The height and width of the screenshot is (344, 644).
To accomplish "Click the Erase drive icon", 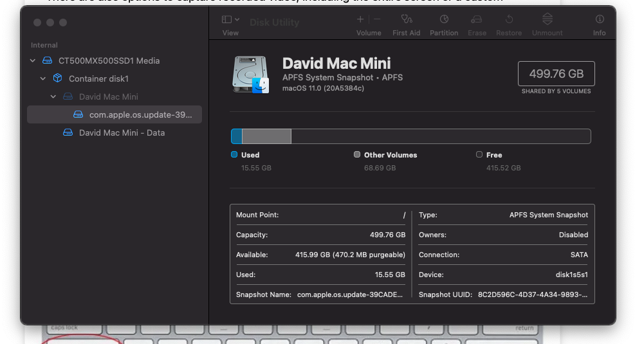I will point(477,19).
